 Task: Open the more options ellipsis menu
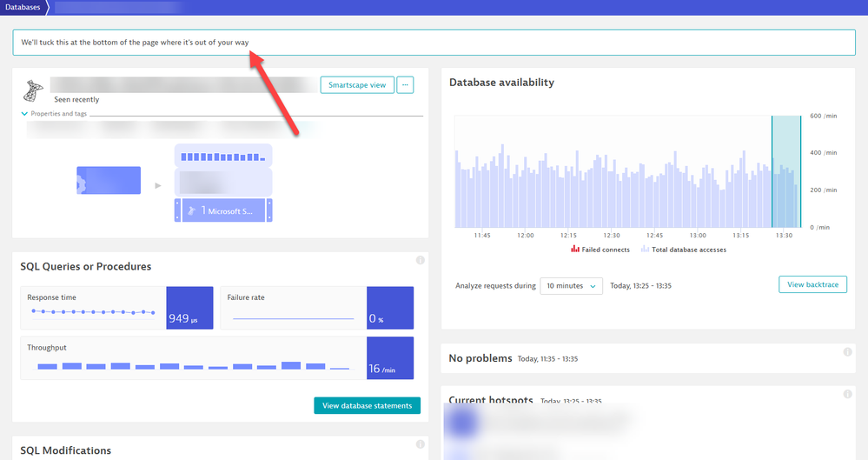click(x=406, y=85)
